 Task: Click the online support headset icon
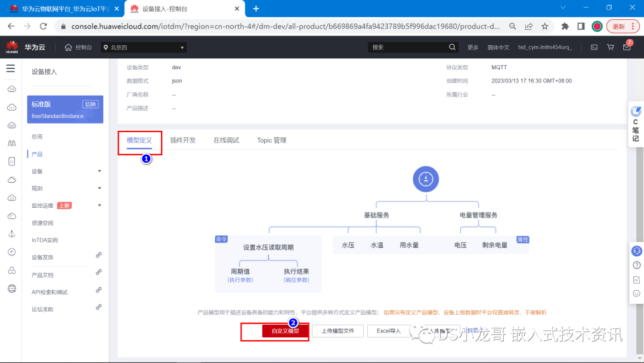[636, 250]
